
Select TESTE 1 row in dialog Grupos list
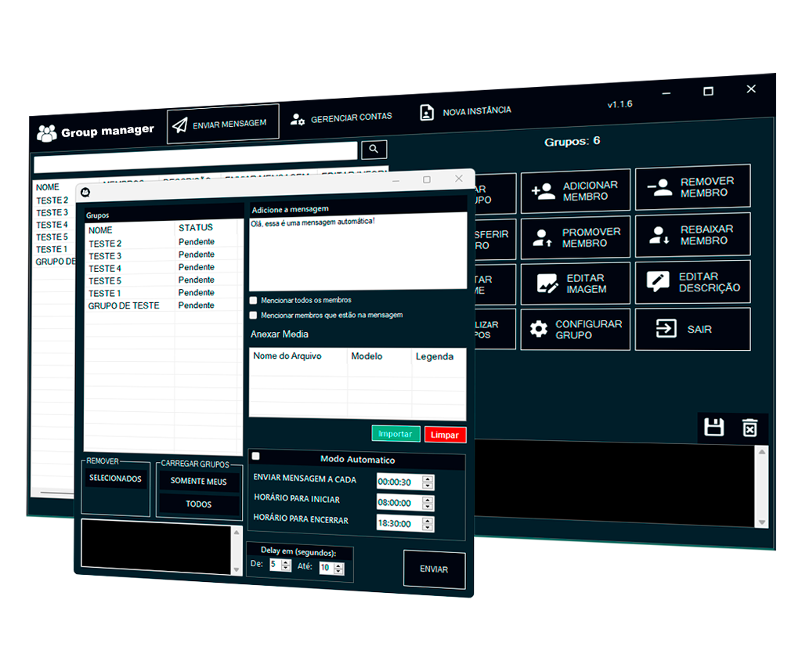(162, 292)
